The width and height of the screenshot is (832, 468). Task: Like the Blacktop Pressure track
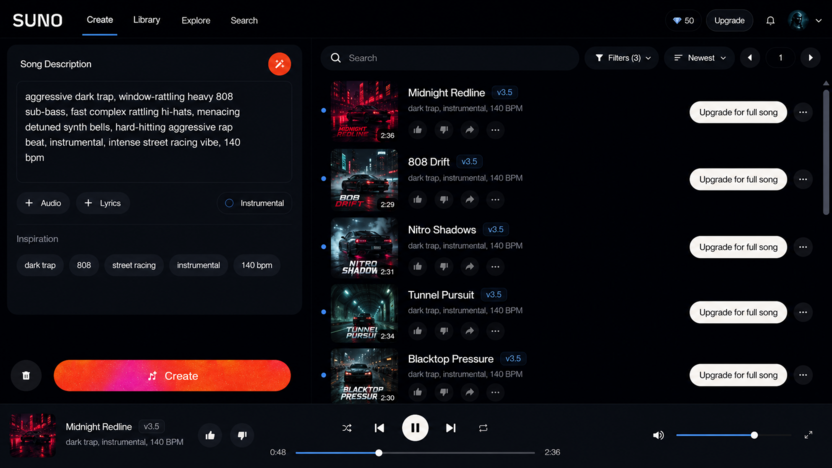(x=418, y=392)
